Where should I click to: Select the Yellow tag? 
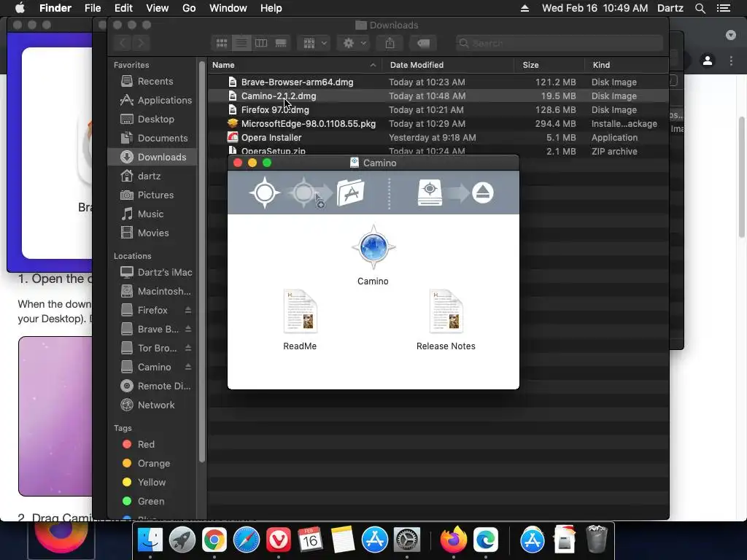pos(144,483)
